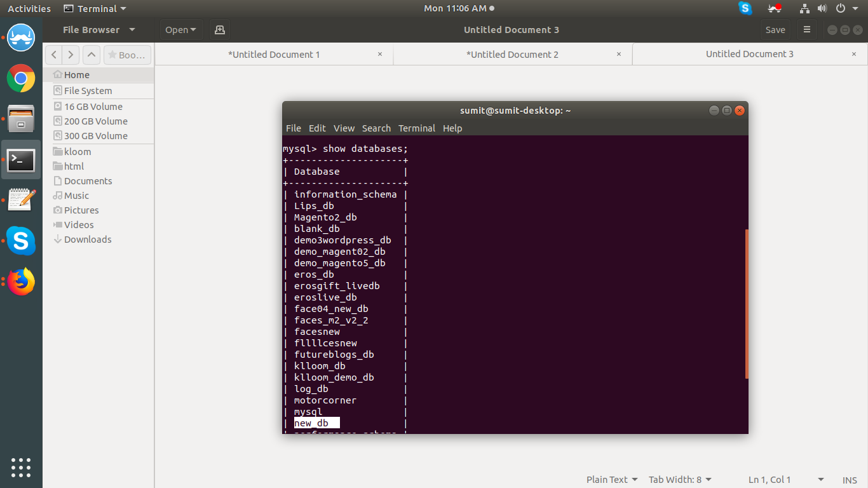Viewport: 868px width, 488px height.
Task: Open the network status icon in top bar
Action: pyautogui.click(x=804, y=8)
